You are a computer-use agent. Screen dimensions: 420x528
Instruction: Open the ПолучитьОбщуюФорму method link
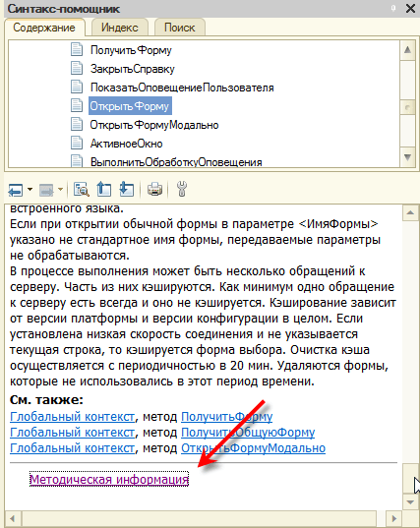click(248, 433)
